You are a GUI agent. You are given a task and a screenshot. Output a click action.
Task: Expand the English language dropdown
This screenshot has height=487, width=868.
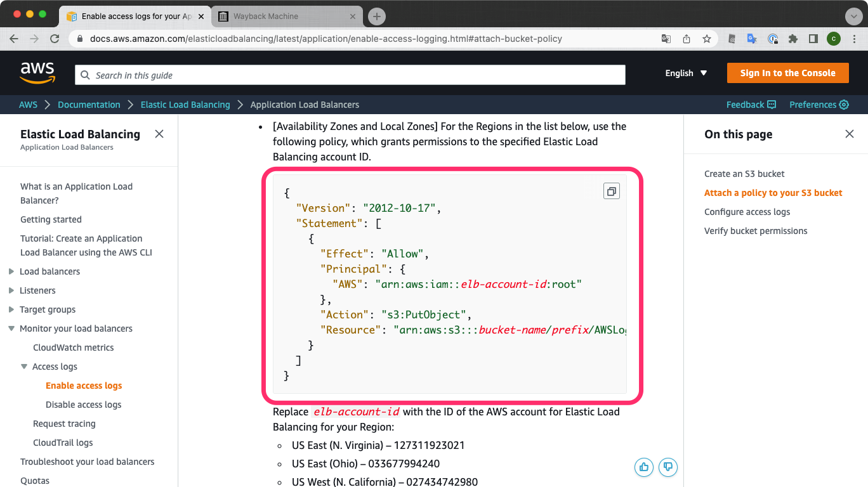[x=685, y=73]
